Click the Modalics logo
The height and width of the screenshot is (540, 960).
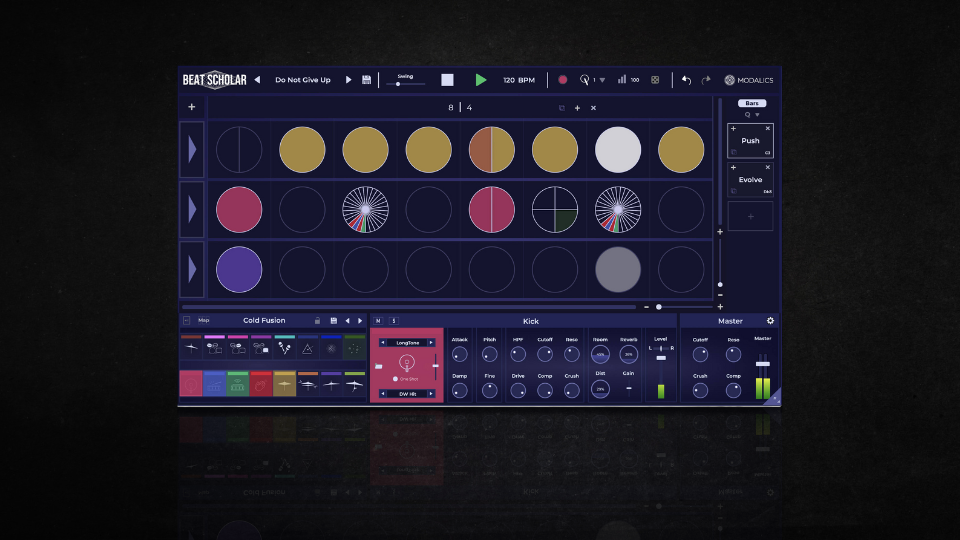coord(748,80)
